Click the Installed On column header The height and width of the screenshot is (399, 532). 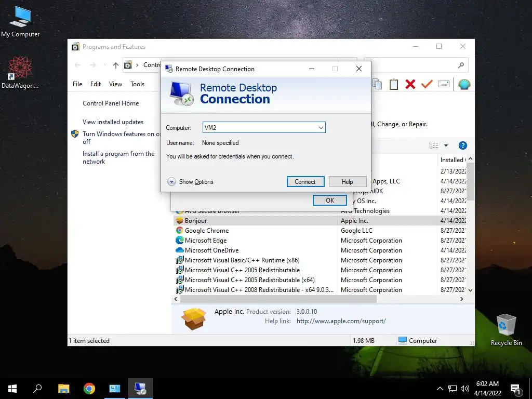coord(452,160)
